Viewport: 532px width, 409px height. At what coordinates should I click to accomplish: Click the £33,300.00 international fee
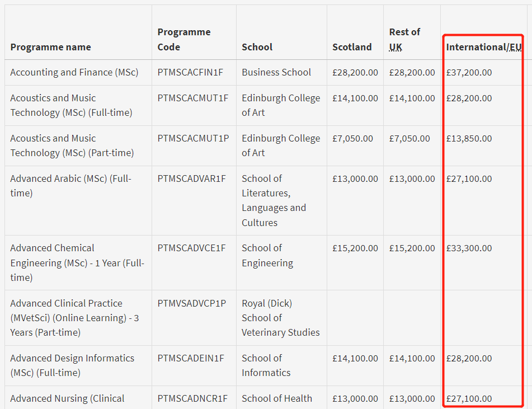469,248
